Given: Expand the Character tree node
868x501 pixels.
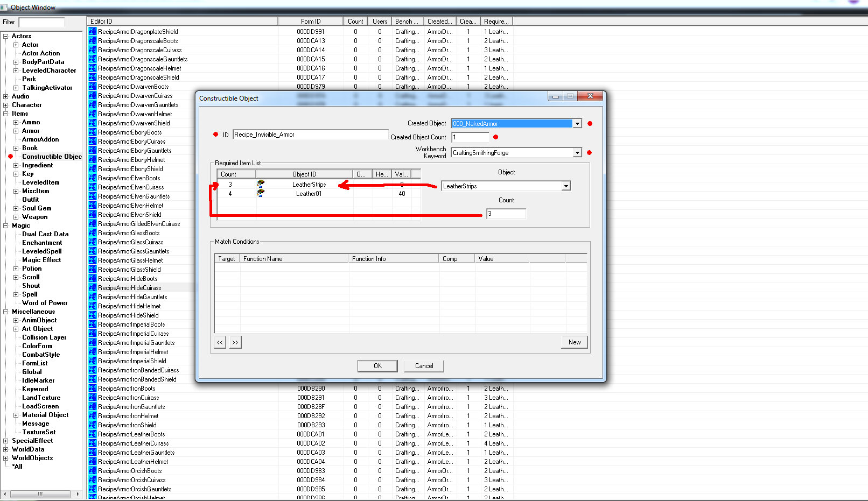Looking at the screenshot, I should click(6, 105).
